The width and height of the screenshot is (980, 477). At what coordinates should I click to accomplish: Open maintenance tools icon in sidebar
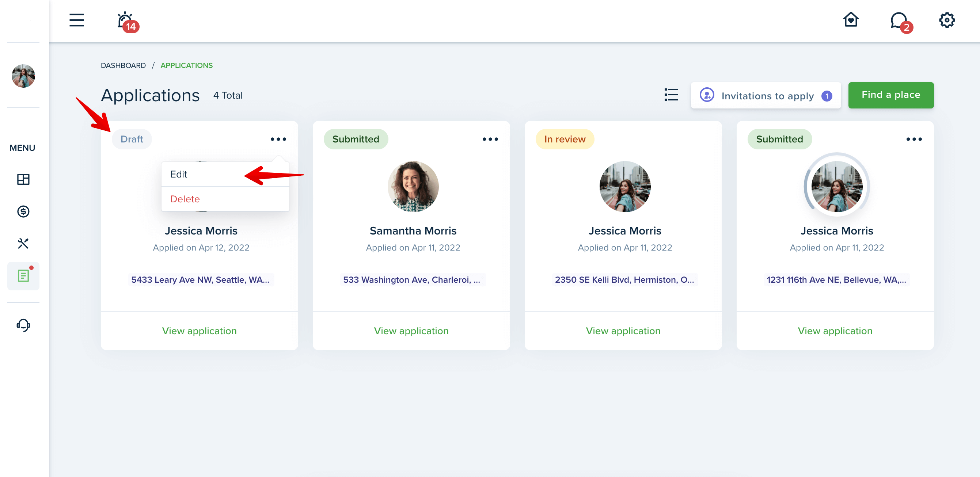tap(23, 243)
